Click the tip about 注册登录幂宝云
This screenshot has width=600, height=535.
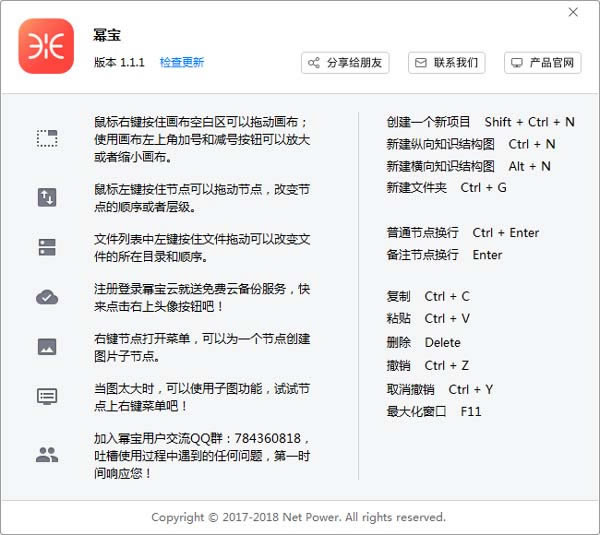point(202,297)
